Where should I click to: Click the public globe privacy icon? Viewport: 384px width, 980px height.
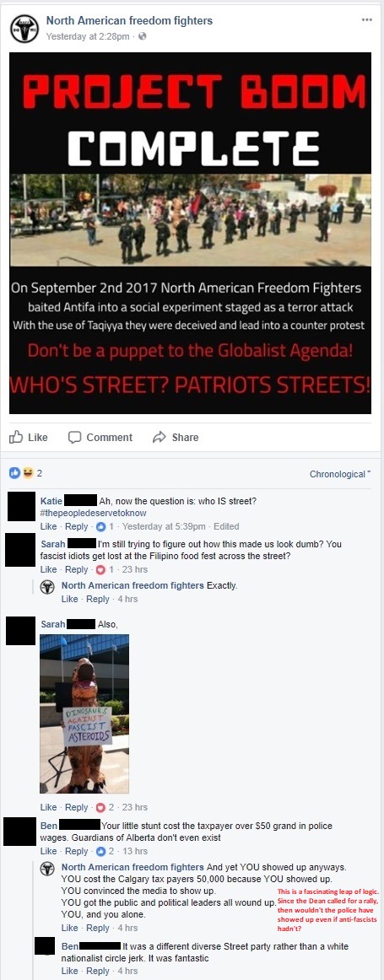click(142, 36)
